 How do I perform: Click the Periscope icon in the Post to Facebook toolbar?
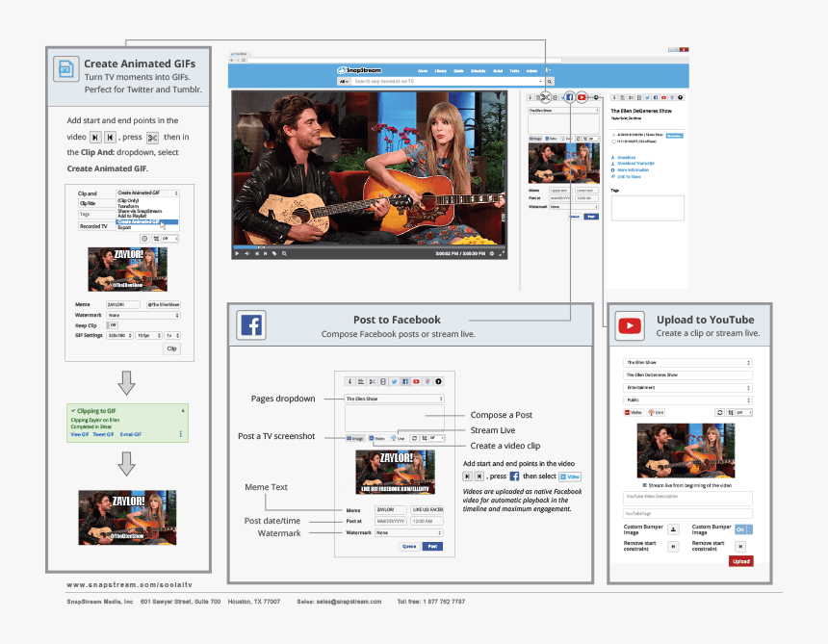(427, 381)
